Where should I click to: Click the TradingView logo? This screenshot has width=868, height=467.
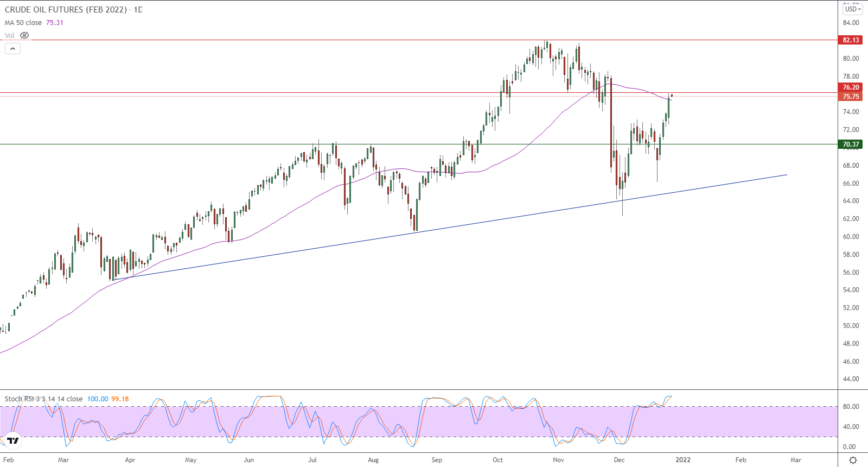click(12, 440)
